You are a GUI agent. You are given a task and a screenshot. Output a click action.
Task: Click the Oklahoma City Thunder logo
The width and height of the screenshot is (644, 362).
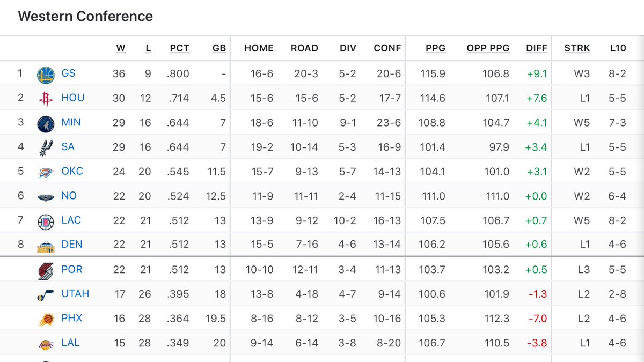pyautogui.click(x=46, y=172)
